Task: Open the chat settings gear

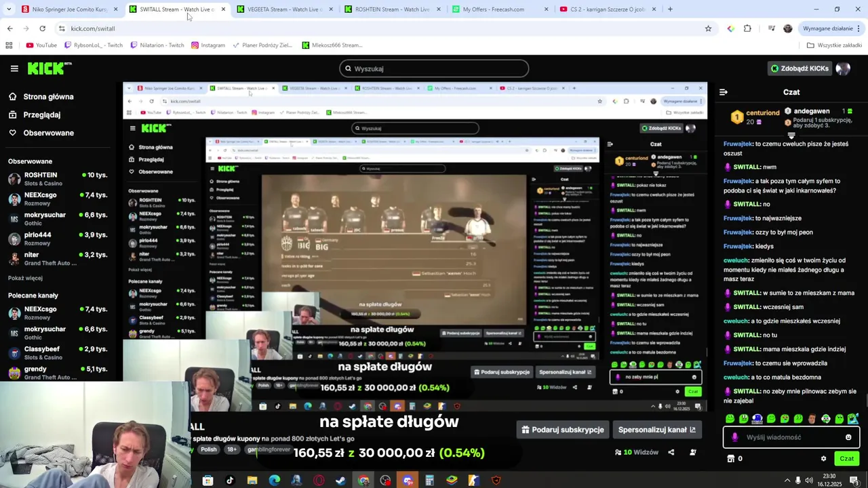Action: (x=824, y=459)
